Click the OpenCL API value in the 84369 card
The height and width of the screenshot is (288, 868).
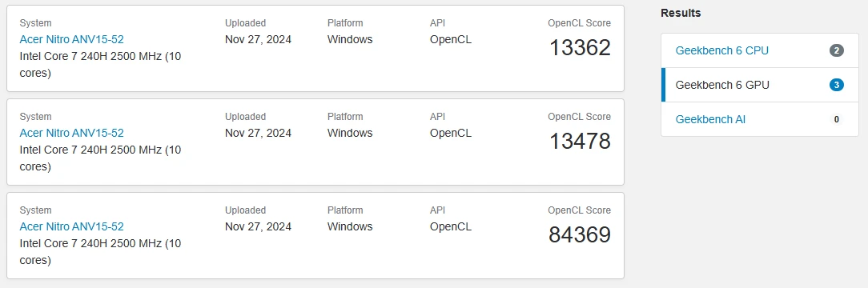[451, 226]
